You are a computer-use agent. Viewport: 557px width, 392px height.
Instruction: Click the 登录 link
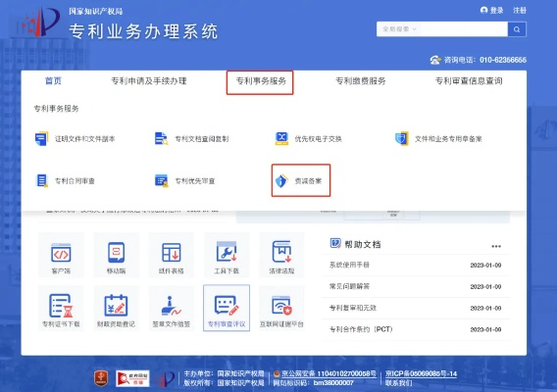tap(496, 11)
